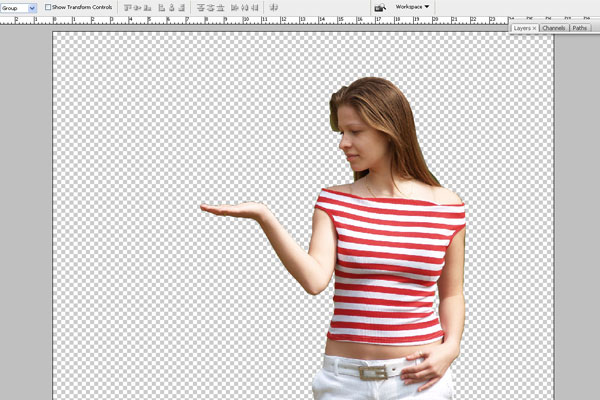The image size is (600, 400).
Task: Click the woman's striped shirt on canvas
Action: click(388, 265)
